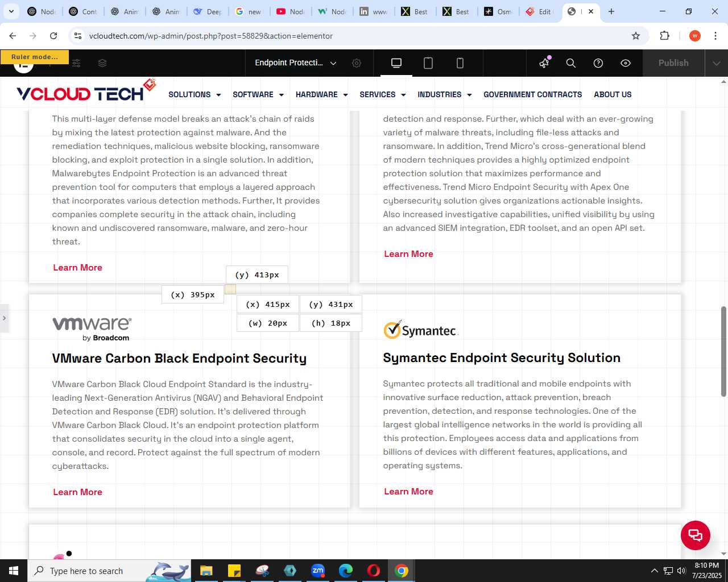Click the address bar URL field
The width and height of the screenshot is (728, 582).
click(x=358, y=36)
